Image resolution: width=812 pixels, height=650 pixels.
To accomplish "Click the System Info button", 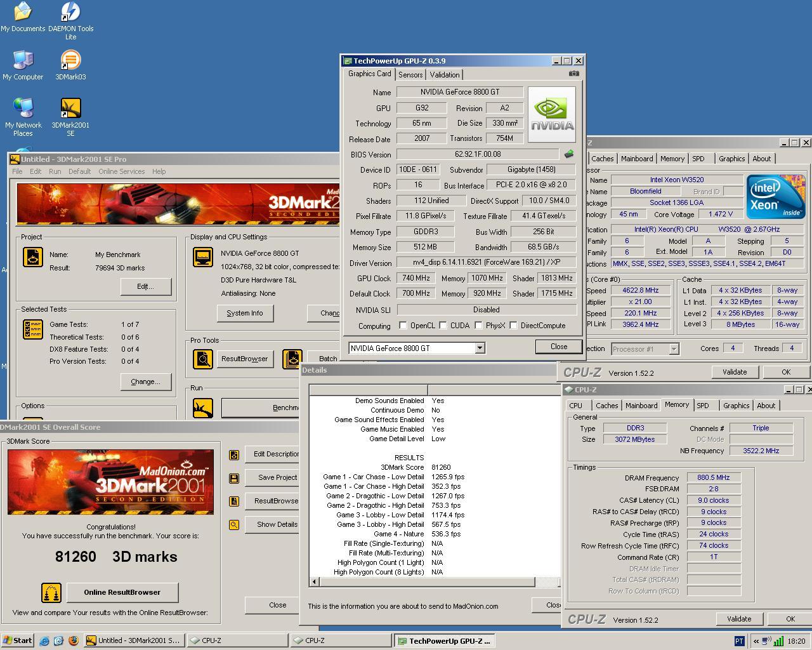I will (x=245, y=313).
